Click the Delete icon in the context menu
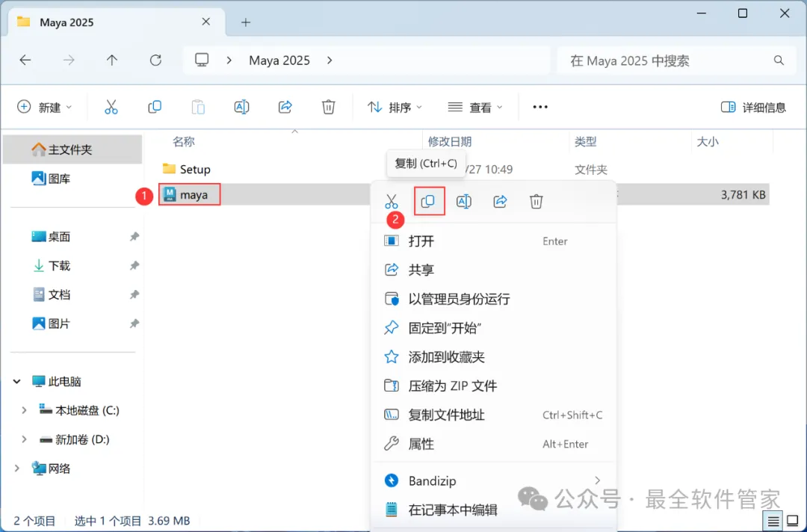Screen dimensions: 807x532 point(537,201)
